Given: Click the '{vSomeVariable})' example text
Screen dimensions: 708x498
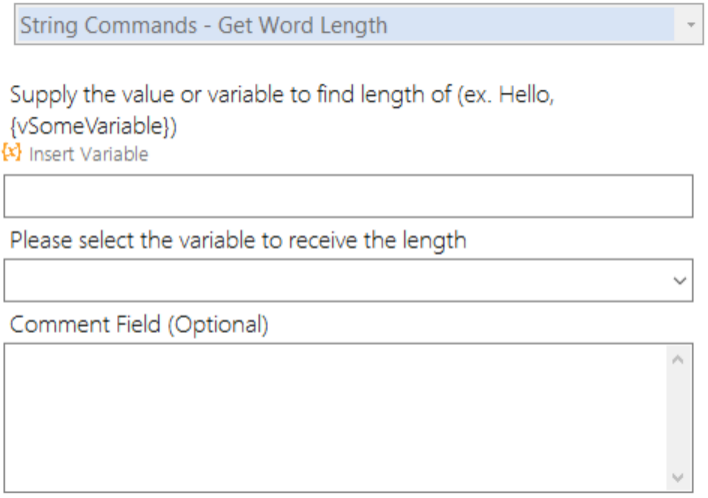Looking at the screenshot, I should coord(93,126).
